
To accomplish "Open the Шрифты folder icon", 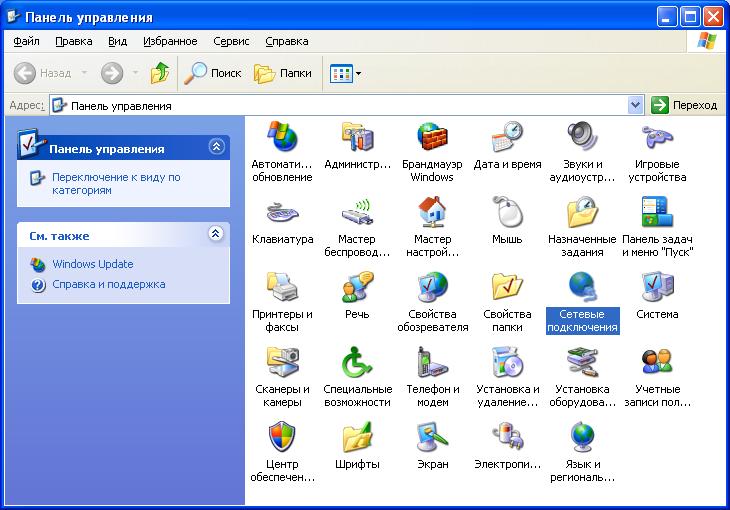I will (357, 436).
